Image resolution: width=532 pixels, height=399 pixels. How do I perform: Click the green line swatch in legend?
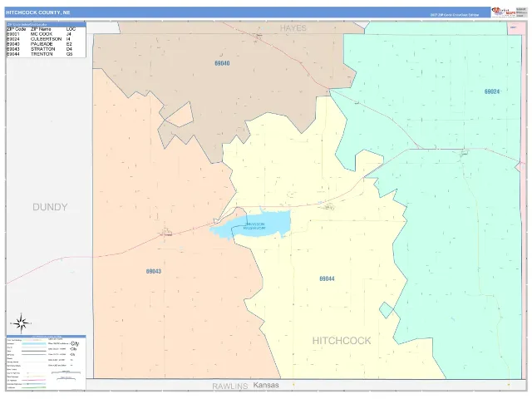coord(34,387)
